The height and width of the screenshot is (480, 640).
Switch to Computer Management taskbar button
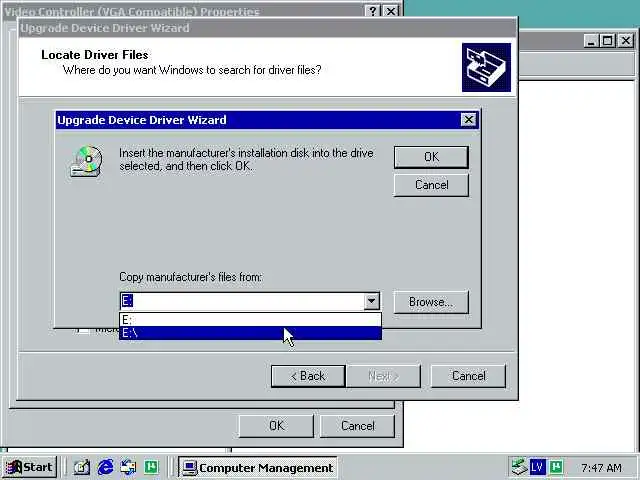tap(258, 468)
